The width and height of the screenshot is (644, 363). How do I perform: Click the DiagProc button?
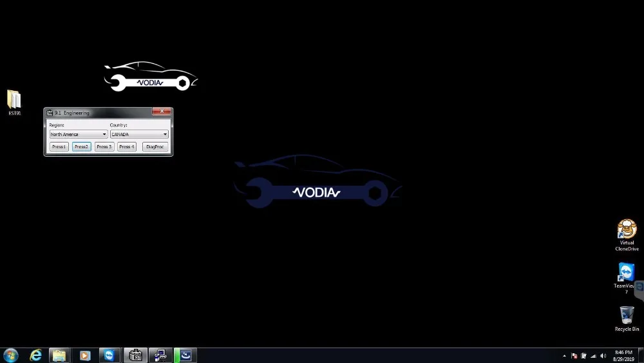155,147
